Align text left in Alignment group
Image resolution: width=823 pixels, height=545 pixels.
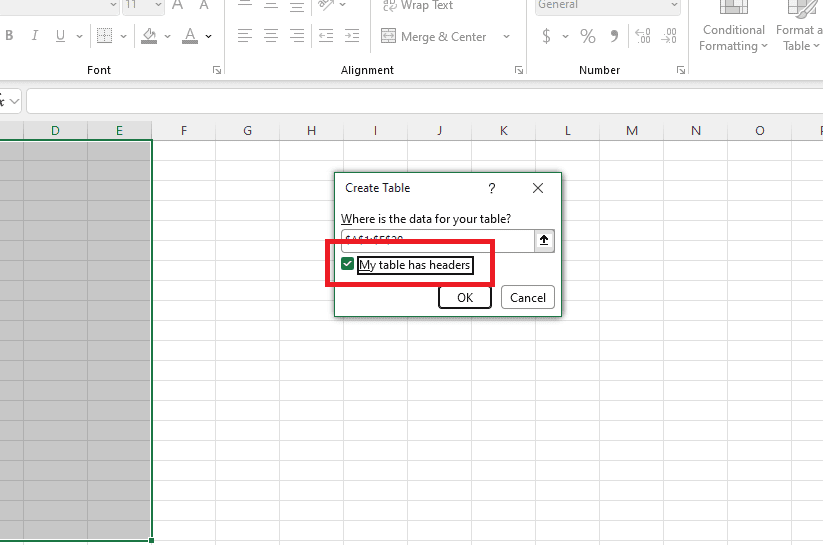coord(245,36)
